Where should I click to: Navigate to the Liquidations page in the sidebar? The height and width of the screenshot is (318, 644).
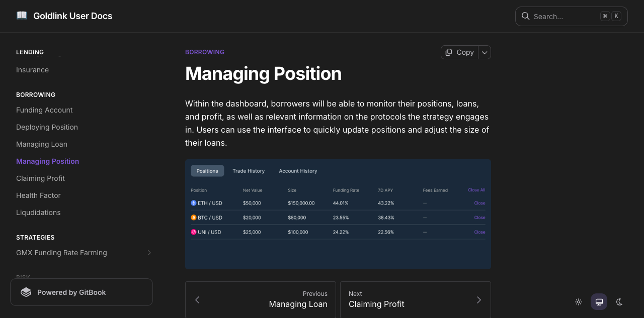[38, 213]
